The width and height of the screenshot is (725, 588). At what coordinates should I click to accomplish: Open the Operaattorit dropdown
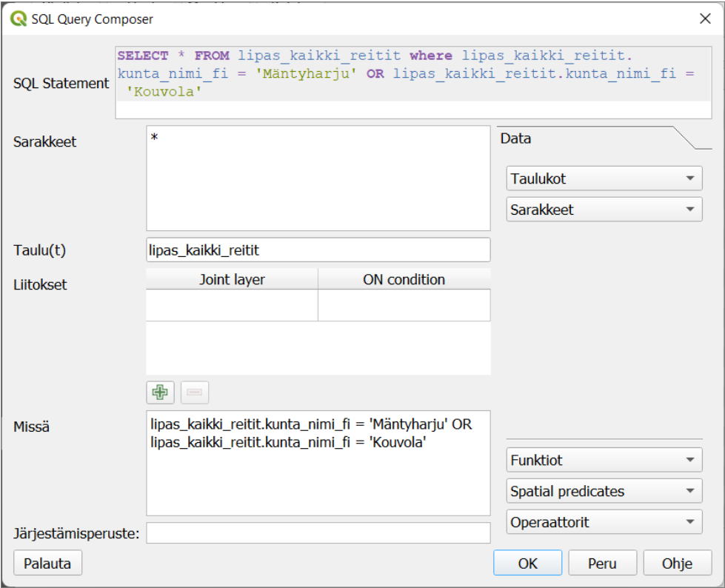(604, 522)
